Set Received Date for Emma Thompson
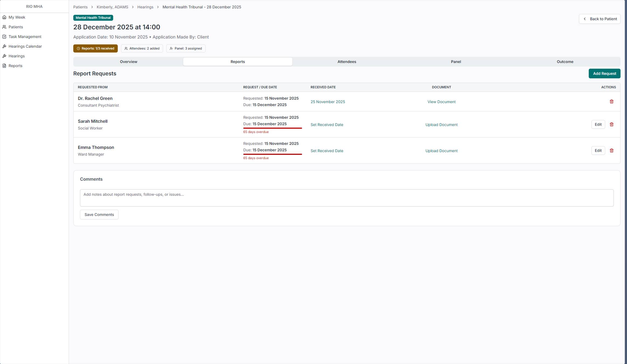Screen dimensions: 627x364 (327, 151)
